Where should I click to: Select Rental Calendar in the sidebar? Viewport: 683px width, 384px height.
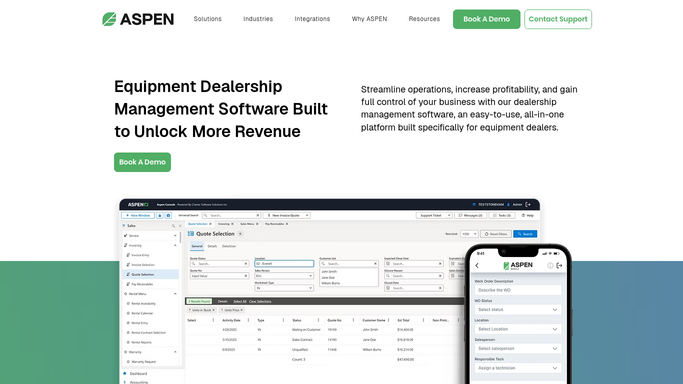142,313
